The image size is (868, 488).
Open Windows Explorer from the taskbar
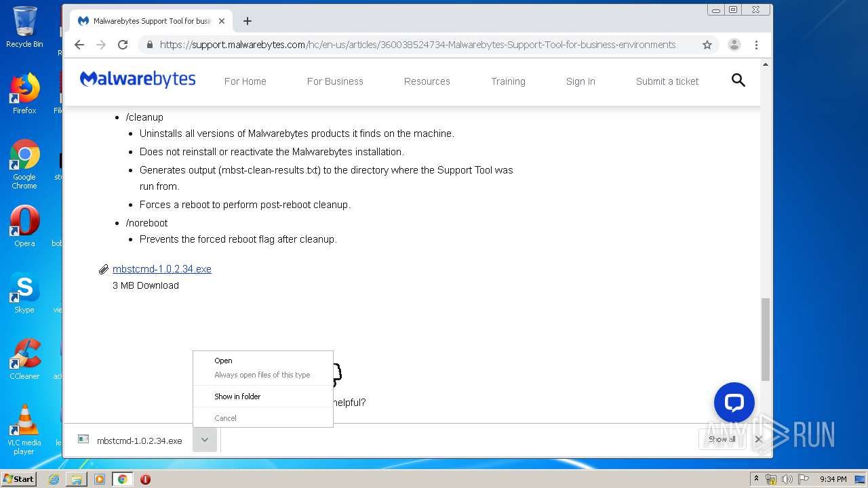[77, 479]
